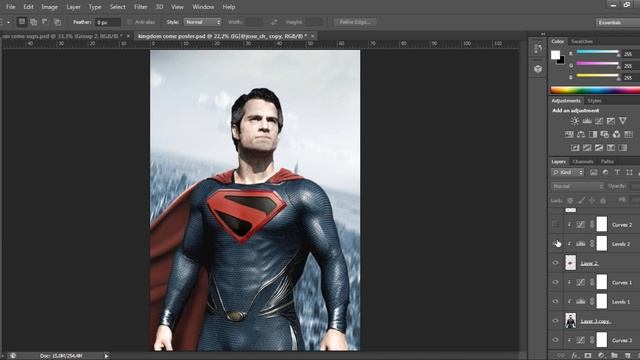The image size is (640, 360).
Task: Select the Intersect with selection icon
Action: click(x=57, y=22)
